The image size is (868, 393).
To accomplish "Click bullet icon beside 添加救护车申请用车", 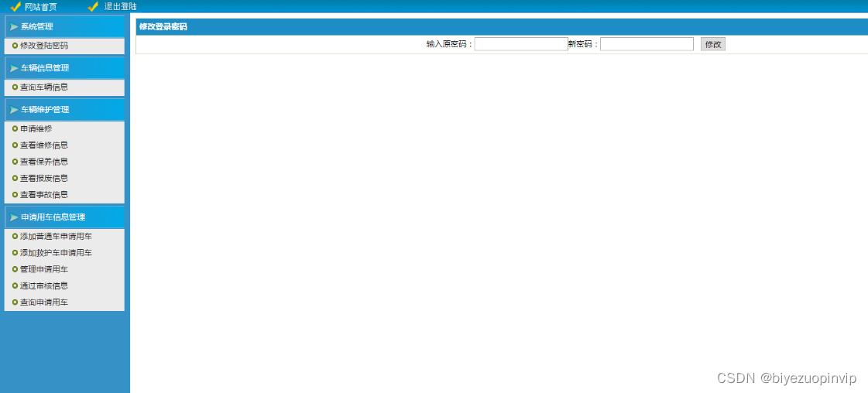I will pos(15,253).
